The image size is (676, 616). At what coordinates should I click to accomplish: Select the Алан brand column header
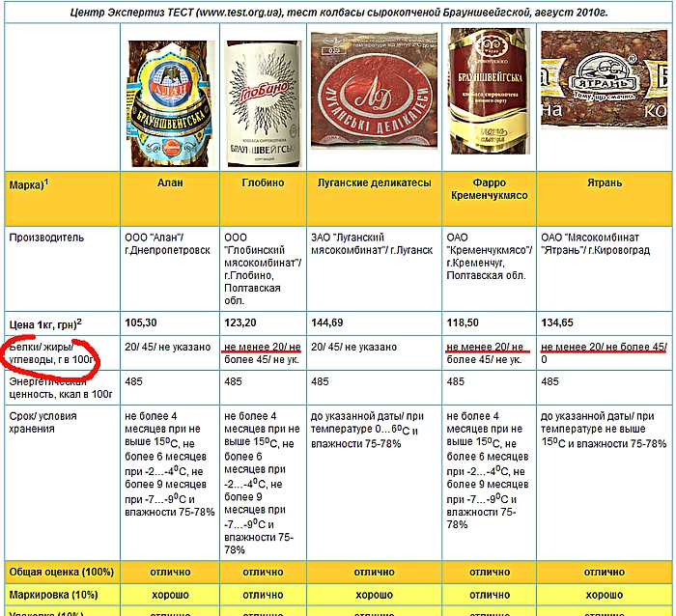pos(170,182)
